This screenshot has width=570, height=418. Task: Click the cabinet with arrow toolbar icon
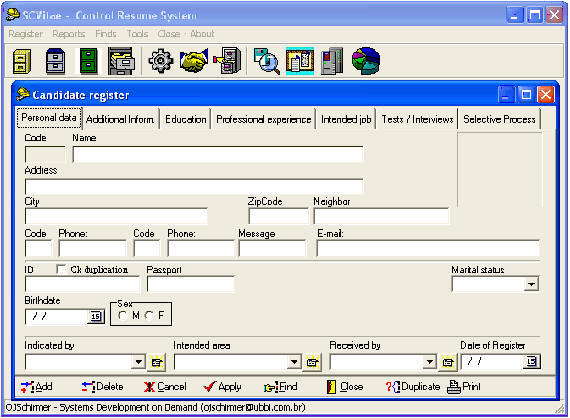point(228,61)
